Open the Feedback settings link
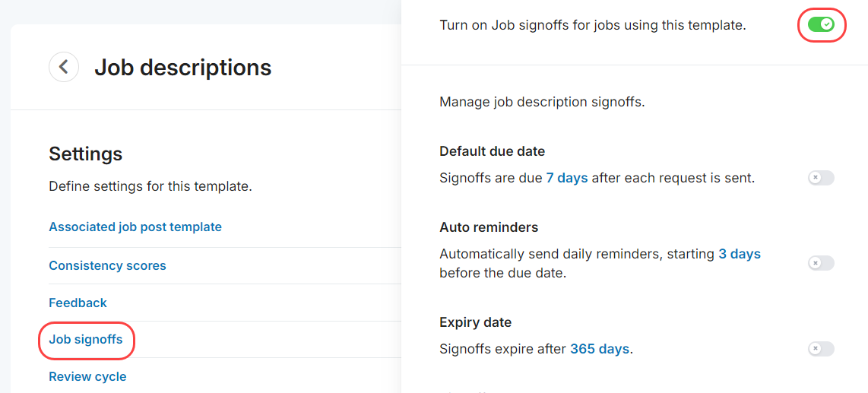868x393 pixels. [78, 303]
